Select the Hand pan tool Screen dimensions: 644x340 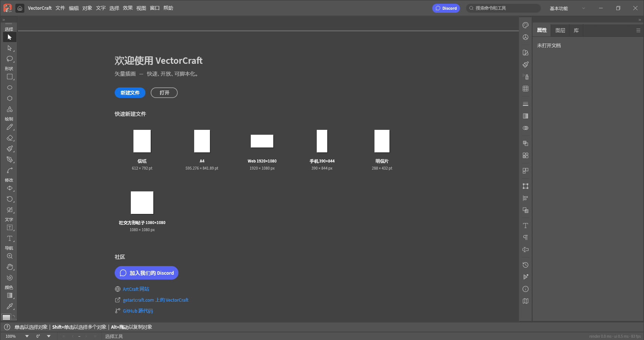(10, 267)
